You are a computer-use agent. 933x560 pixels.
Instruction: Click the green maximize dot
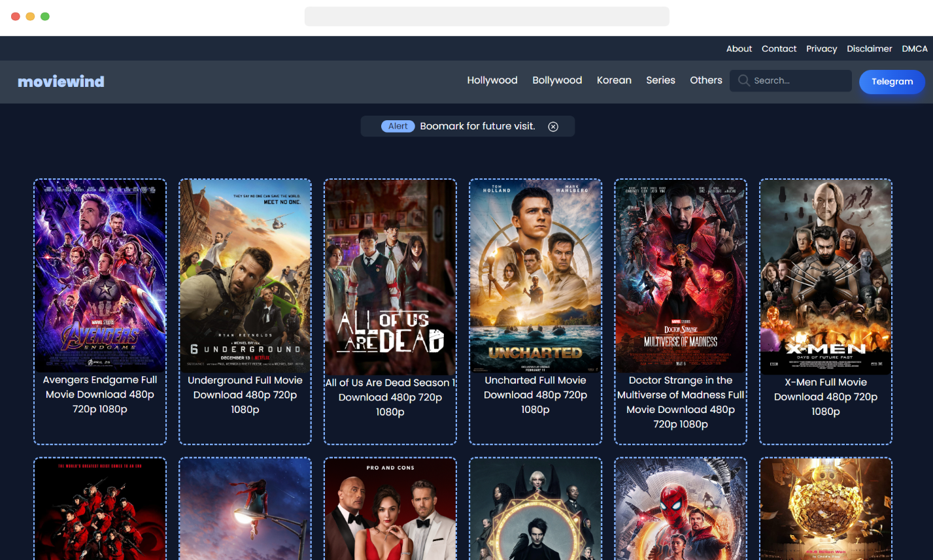tap(45, 16)
